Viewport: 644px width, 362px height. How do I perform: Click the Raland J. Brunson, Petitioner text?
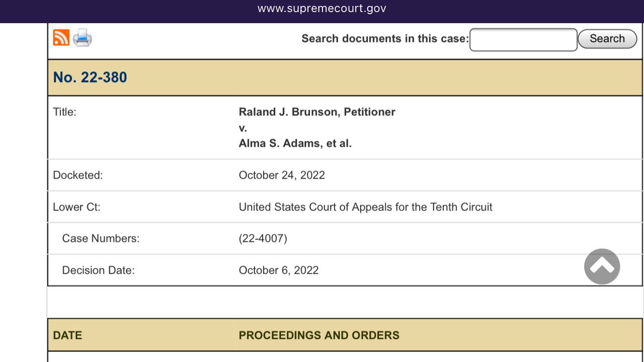pos(317,112)
